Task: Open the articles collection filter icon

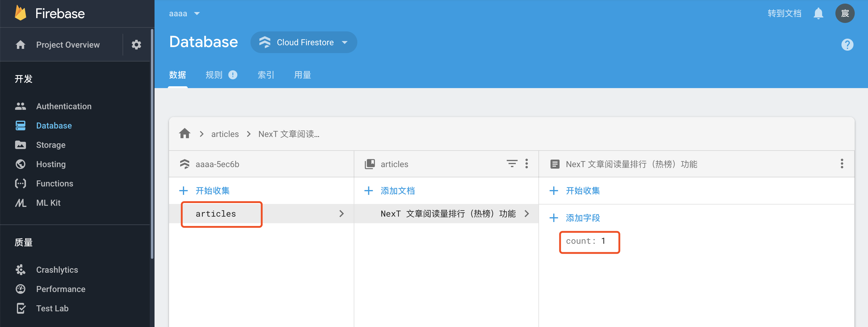Action: 512,164
